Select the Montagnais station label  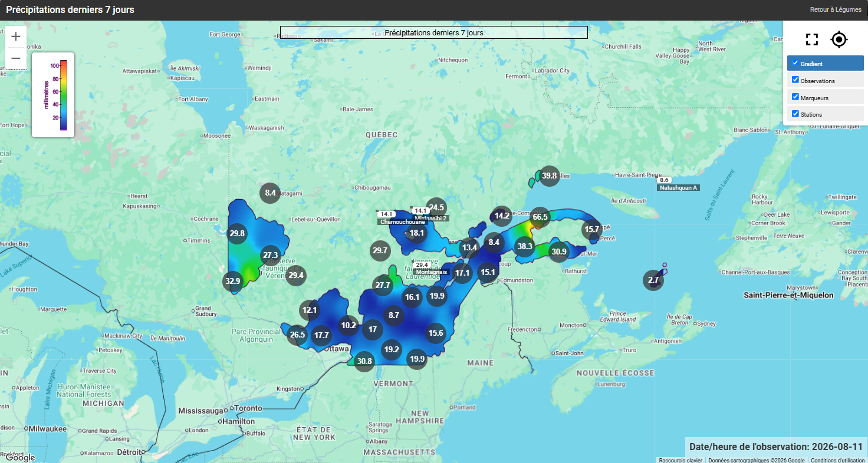click(432, 272)
